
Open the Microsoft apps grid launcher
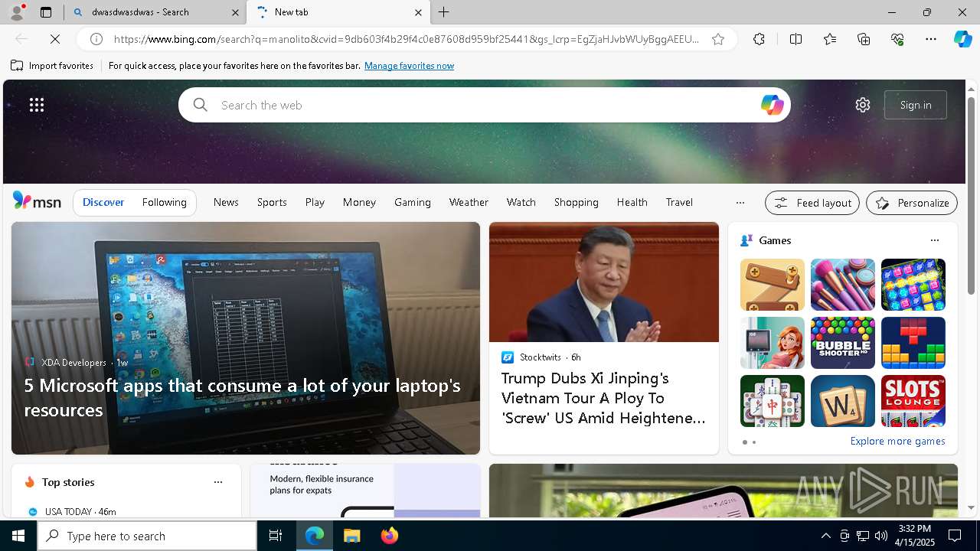tap(37, 105)
